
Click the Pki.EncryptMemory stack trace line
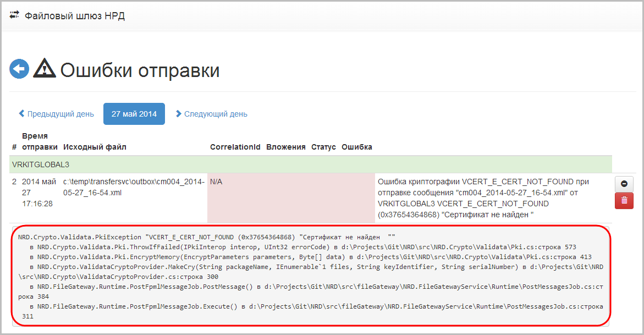point(311,257)
